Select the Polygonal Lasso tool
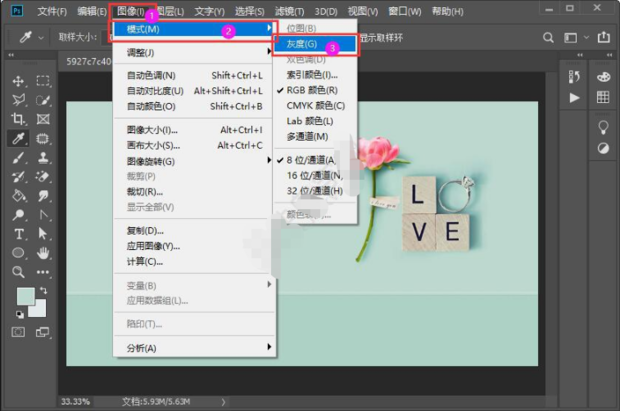The width and height of the screenshot is (620, 411). coord(18,100)
